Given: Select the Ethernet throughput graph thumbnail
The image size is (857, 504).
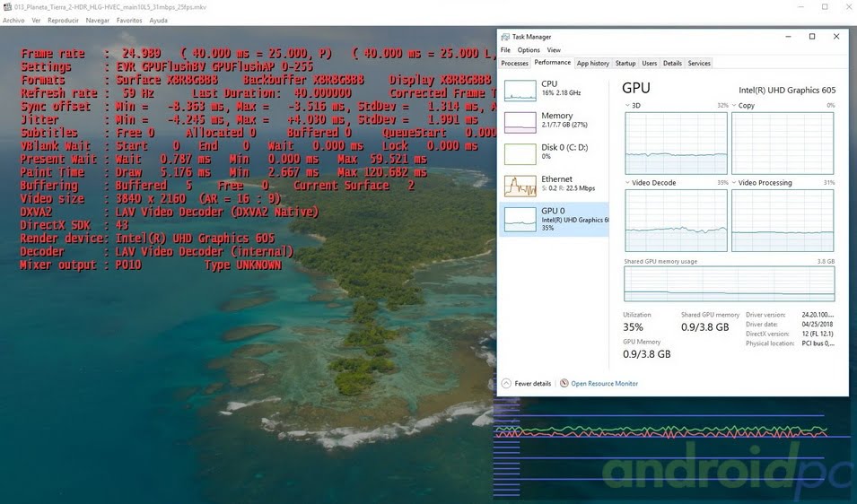Looking at the screenshot, I should click(520, 186).
